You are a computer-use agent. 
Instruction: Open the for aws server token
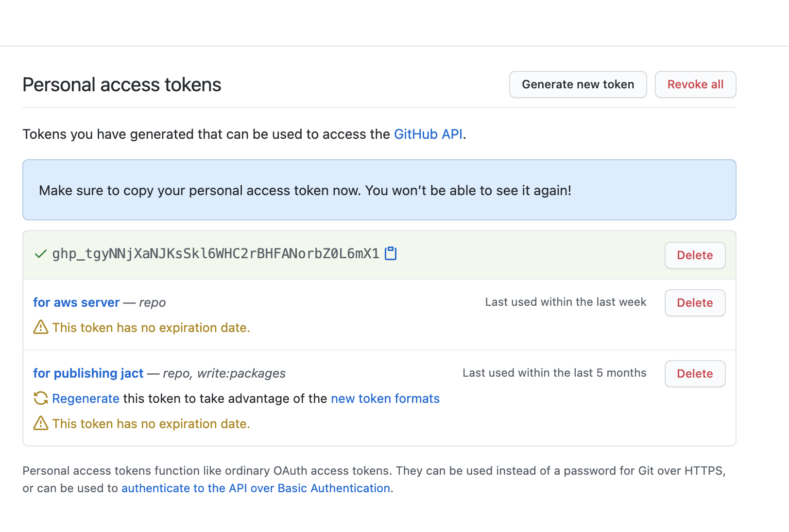click(x=76, y=302)
